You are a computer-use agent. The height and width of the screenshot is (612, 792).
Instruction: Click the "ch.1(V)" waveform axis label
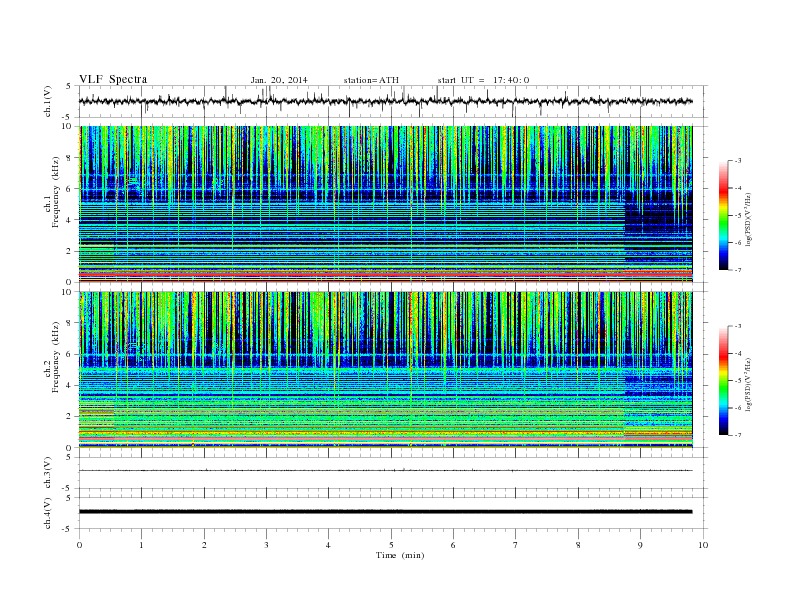(48, 101)
